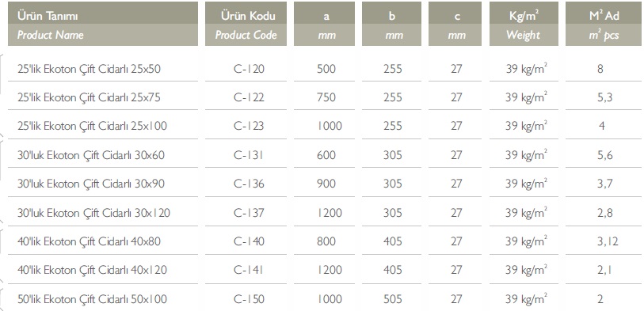Click 30'luk Ekoton Çift Cidarlı 30x60 name
This screenshot has width=644, height=311.
point(91,154)
